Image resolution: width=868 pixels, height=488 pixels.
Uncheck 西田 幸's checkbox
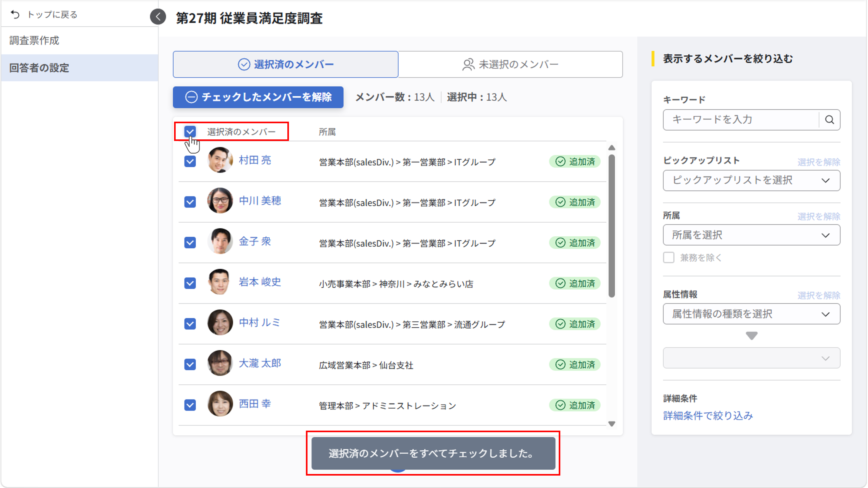190,405
